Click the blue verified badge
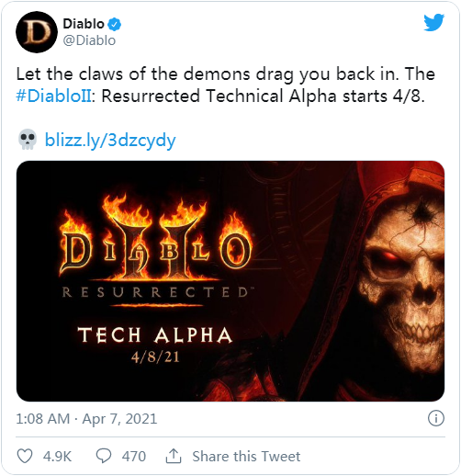461x476 pixels. pyautogui.click(x=115, y=24)
